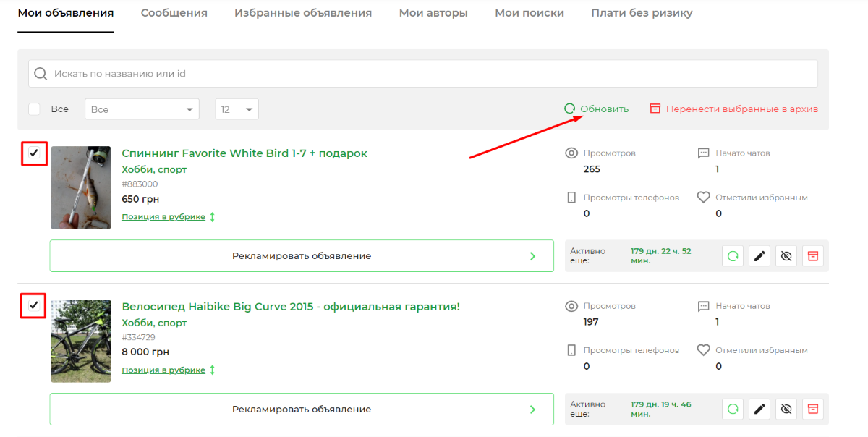
Task: Click the green Обновить button
Action: pos(597,109)
